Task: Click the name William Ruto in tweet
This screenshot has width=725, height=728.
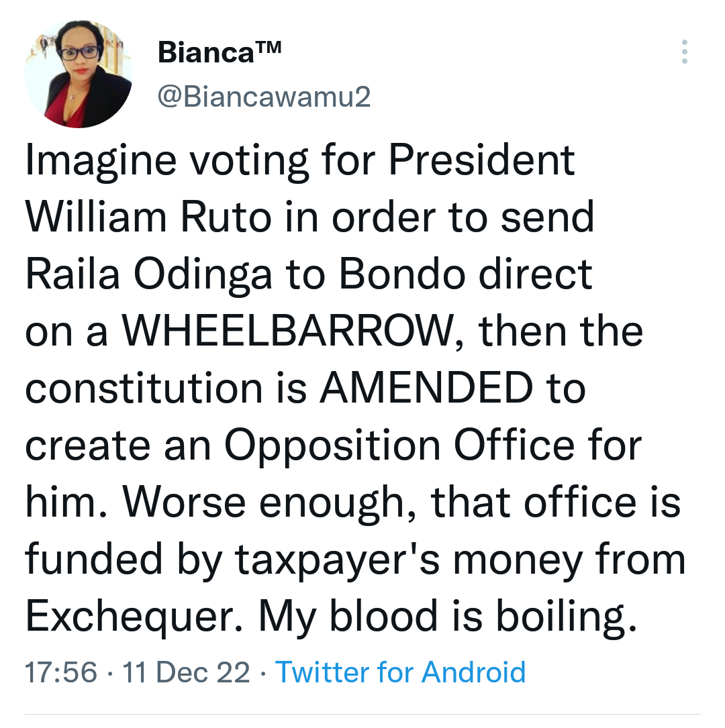Action: pyautogui.click(x=150, y=218)
